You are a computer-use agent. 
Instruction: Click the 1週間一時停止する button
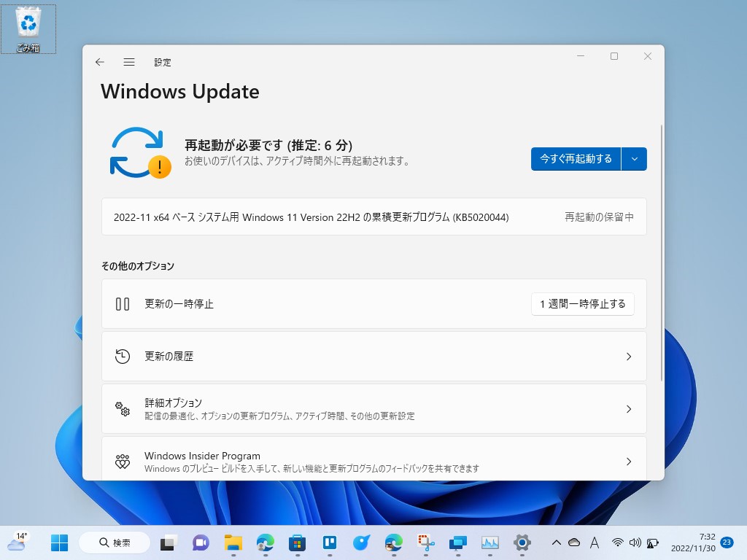pyautogui.click(x=582, y=304)
